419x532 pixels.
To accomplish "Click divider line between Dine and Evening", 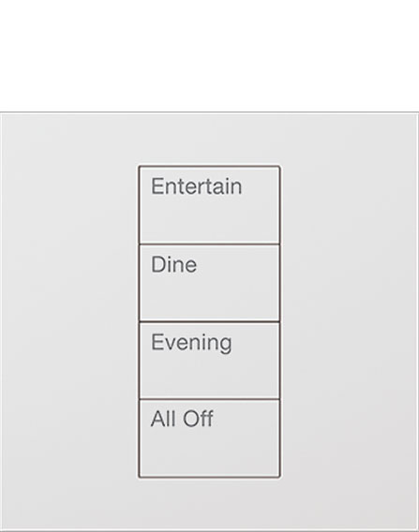I will click(x=209, y=321).
